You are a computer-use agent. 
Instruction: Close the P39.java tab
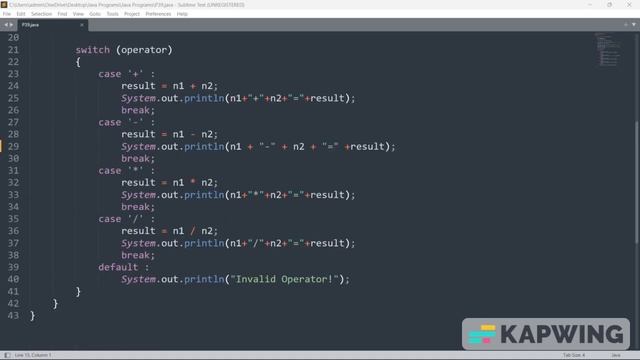[x=82, y=25]
